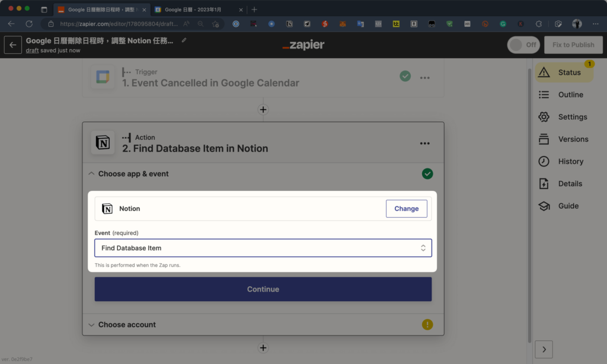
Task: Click the editor vertical scrollbar
Action: (529, 205)
